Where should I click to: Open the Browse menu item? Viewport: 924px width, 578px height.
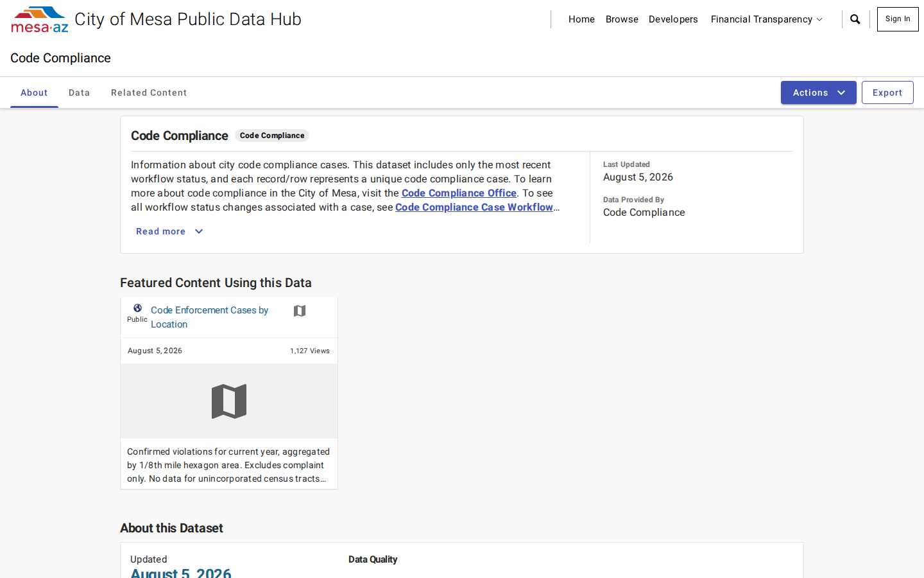tap(622, 19)
